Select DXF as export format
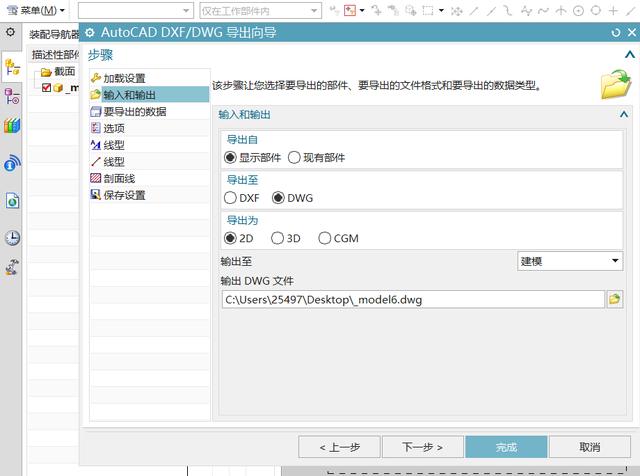 coord(242,198)
